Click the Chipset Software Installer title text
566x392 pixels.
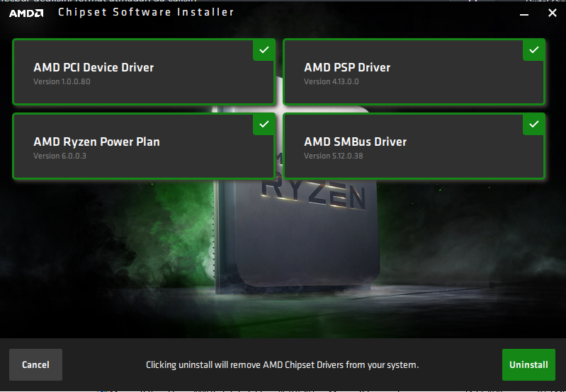click(146, 12)
